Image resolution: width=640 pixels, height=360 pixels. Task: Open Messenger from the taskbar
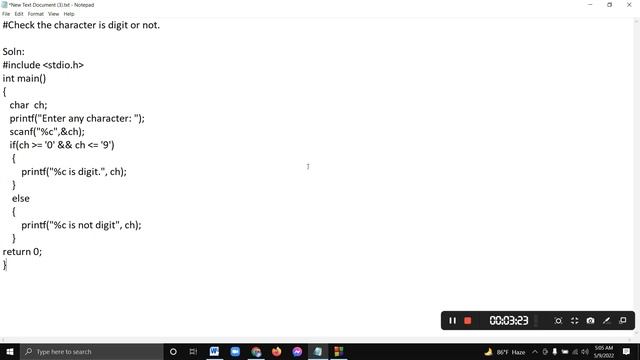click(297, 351)
